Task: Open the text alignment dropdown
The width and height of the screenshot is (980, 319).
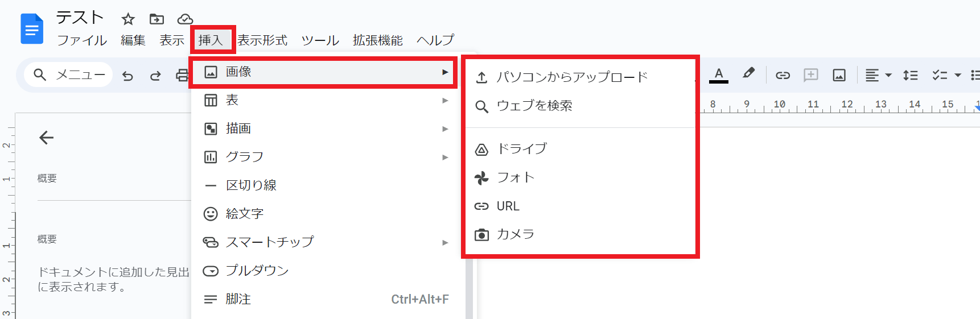Action: [878, 75]
